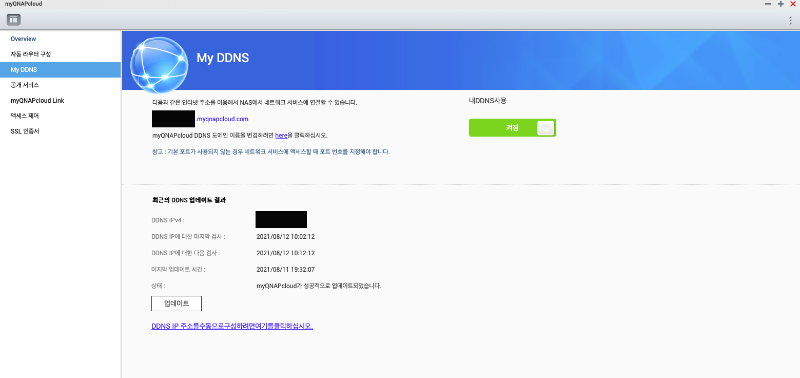Go to auto router configuration (자동 라우터 구성)
Screen dimensions: 800x378
pyautogui.click(x=31, y=54)
